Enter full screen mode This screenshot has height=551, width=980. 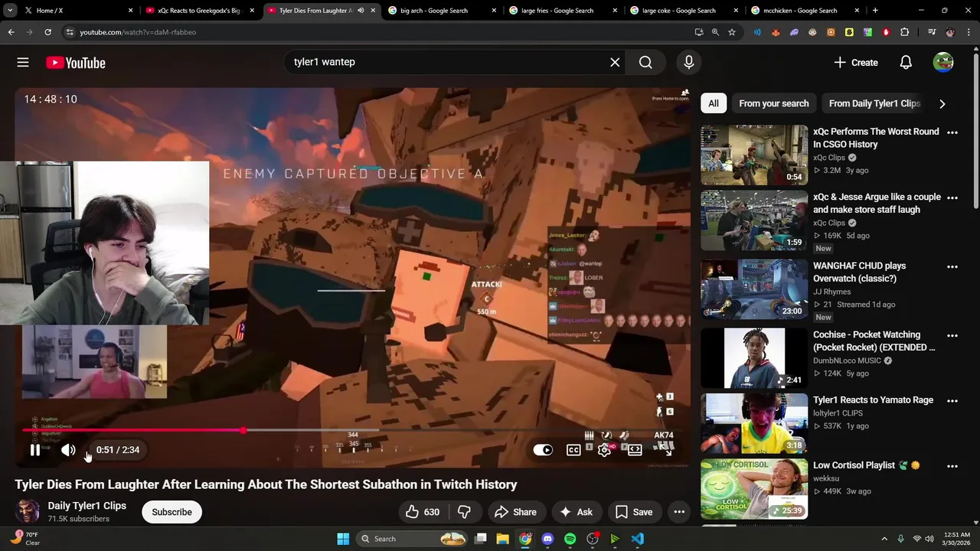pyautogui.click(x=665, y=450)
